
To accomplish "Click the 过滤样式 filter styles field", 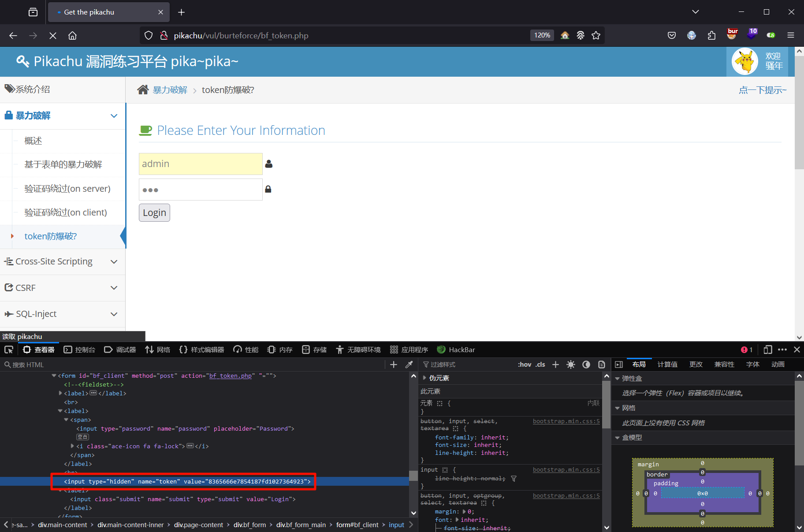I will pyautogui.click(x=467, y=365).
